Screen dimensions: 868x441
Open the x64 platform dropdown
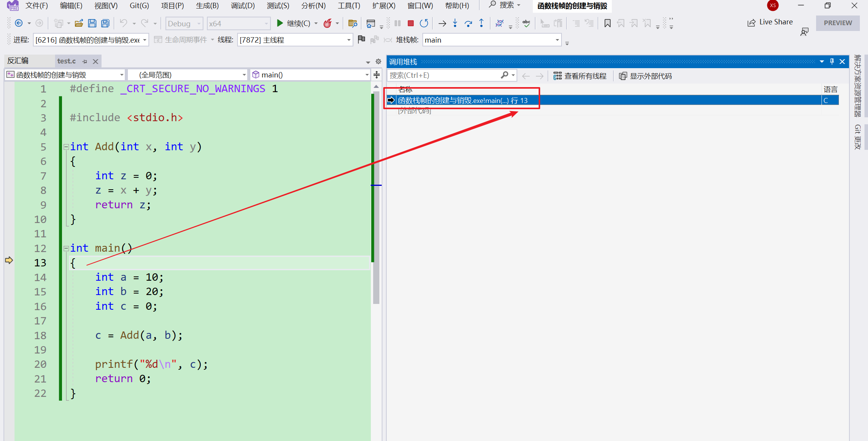tap(238, 24)
